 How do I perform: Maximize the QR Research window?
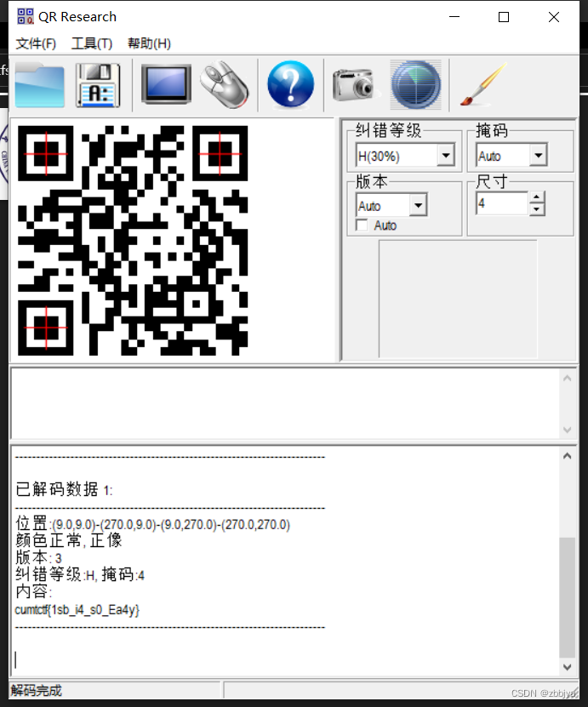504,17
